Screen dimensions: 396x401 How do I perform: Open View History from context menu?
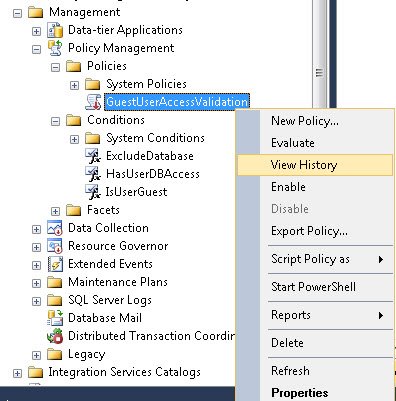click(x=315, y=165)
